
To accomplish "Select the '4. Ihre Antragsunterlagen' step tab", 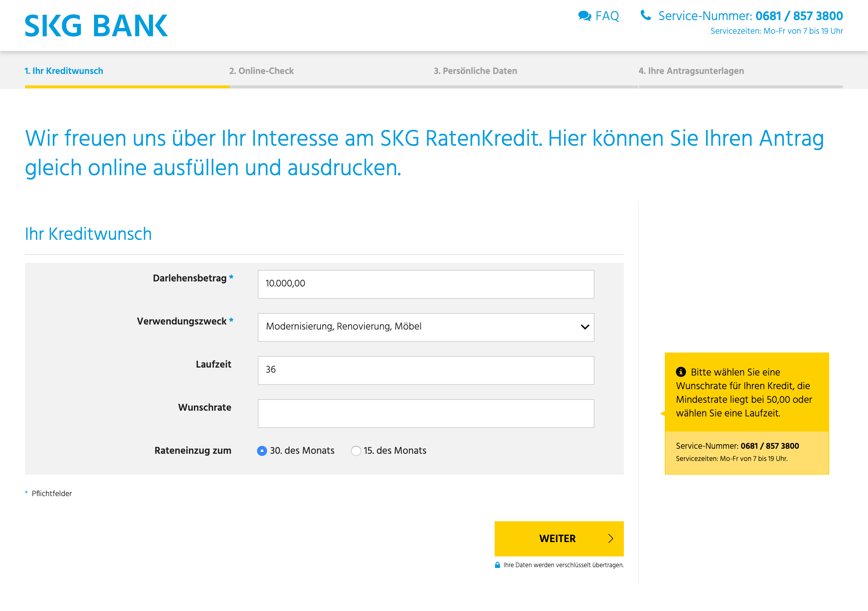I will (691, 71).
